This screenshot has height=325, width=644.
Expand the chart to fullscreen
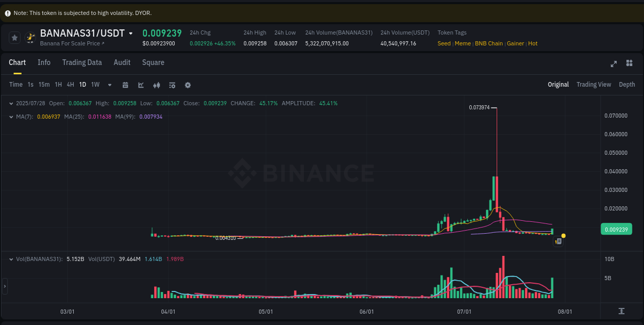click(x=614, y=63)
